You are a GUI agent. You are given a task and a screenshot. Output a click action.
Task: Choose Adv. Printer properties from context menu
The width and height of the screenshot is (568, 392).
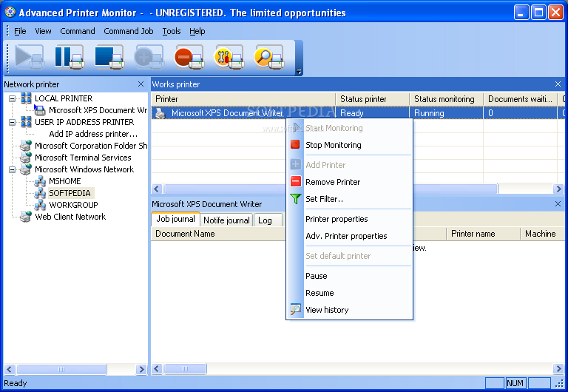pyautogui.click(x=350, y=236)
